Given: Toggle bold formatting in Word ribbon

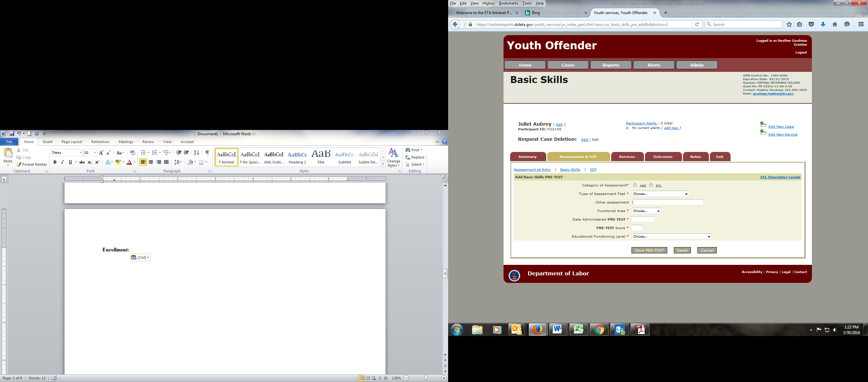Looking at the screenshot, I should [55, 162].
